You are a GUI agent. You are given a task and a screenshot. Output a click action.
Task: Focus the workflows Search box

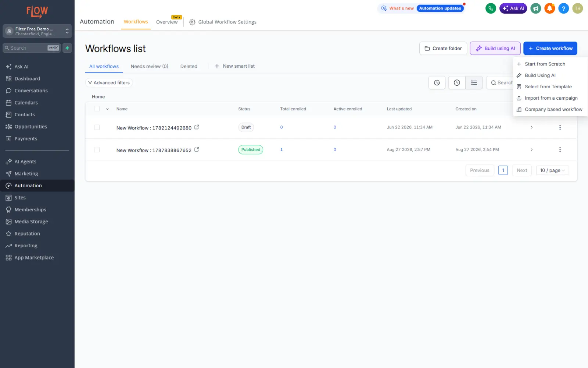tap(500, 83)
